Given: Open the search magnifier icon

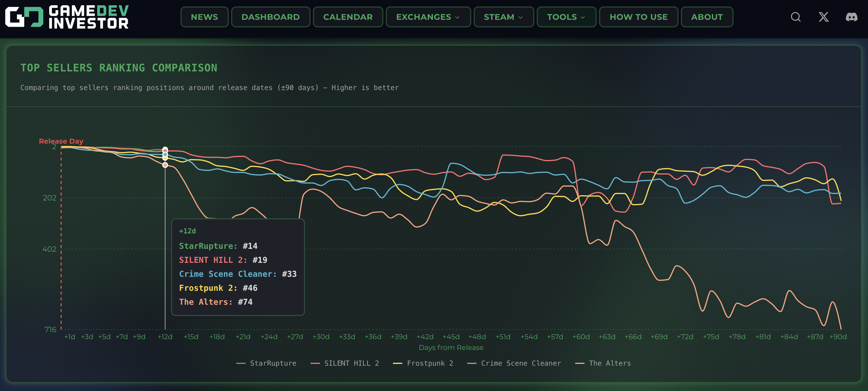Looking at the screenshot, I should [x=796, y=17].
